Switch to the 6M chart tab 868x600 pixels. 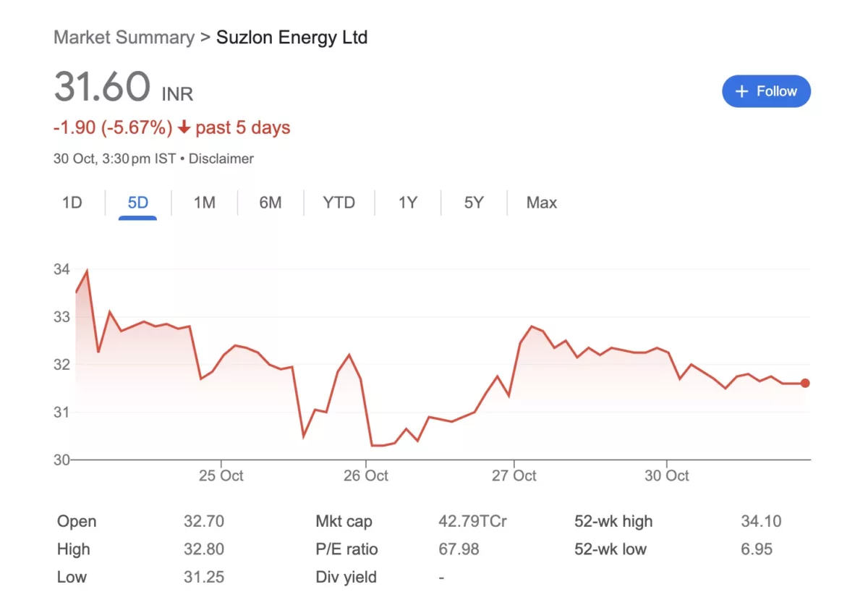coord(270,203)
